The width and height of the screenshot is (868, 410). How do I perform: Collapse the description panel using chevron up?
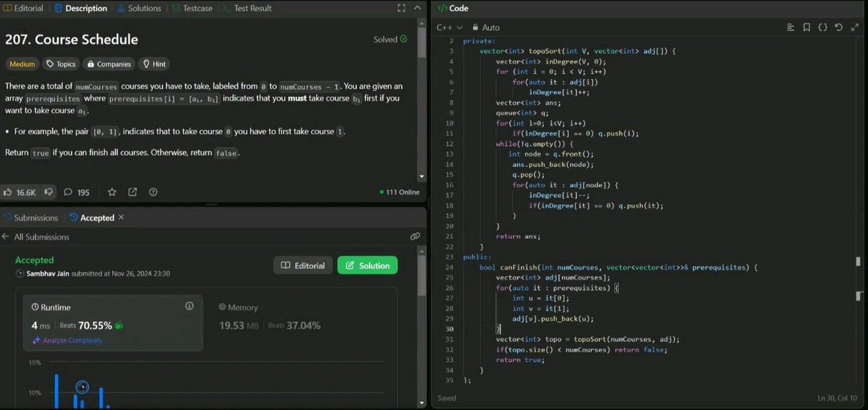(x=417, y=9)
